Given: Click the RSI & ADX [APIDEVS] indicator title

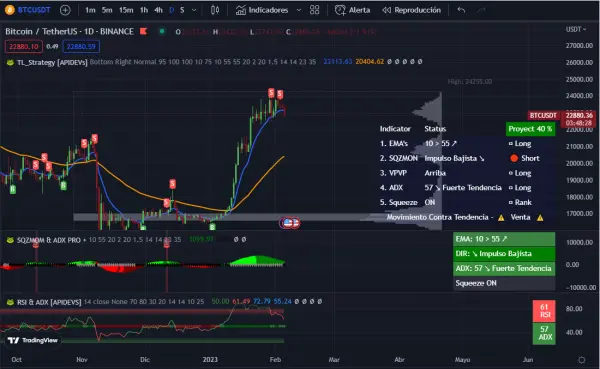Looking at the screenshot, I should click(x=49, y=302).
